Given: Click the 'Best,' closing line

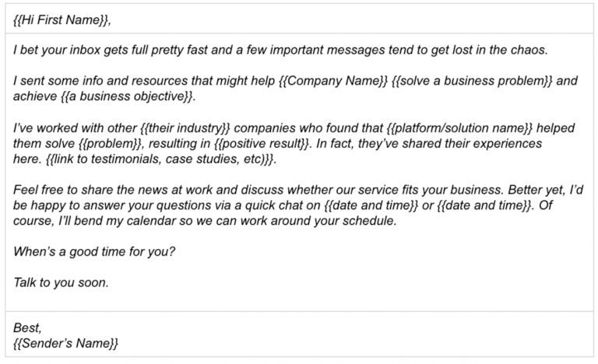Looking at the screenshot, I should coord(27,327).
